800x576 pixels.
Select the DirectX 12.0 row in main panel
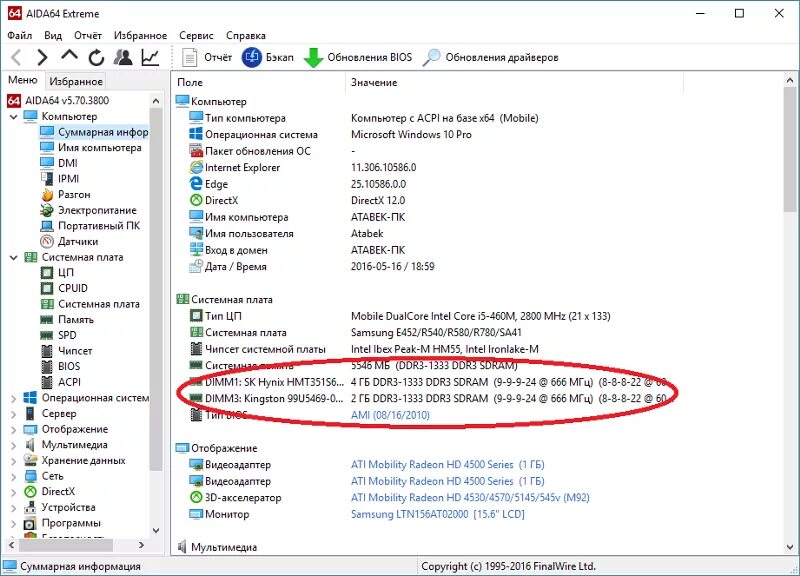point(297,201)
